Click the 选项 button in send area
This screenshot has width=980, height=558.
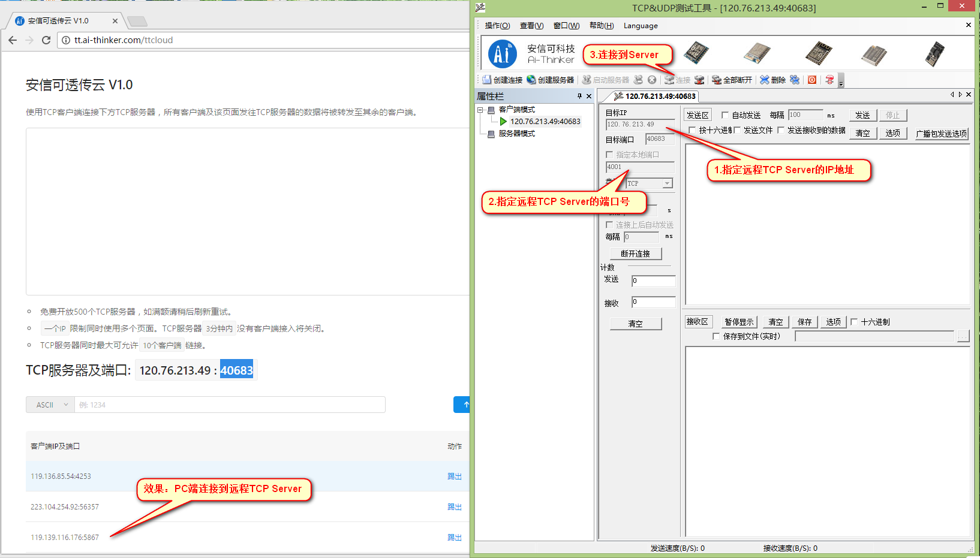(893, 133)
